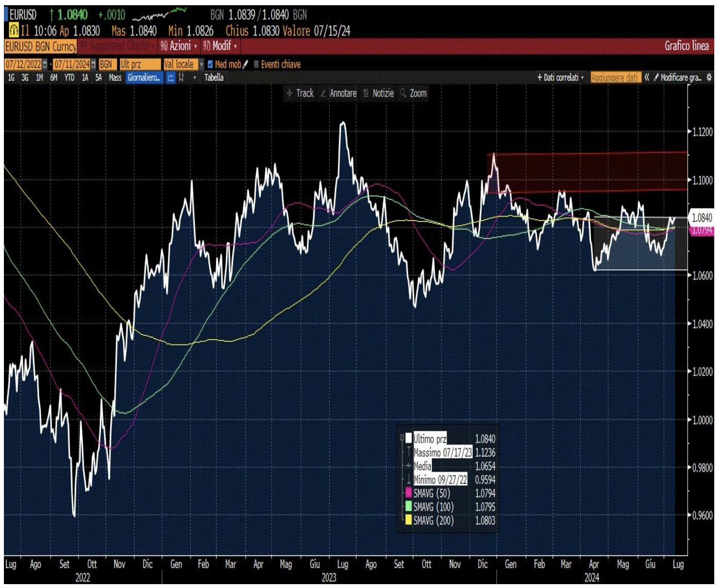Open the chart settings gear icon
The width and height of the screenshot is (719, 588).
(x=709, y=78)
